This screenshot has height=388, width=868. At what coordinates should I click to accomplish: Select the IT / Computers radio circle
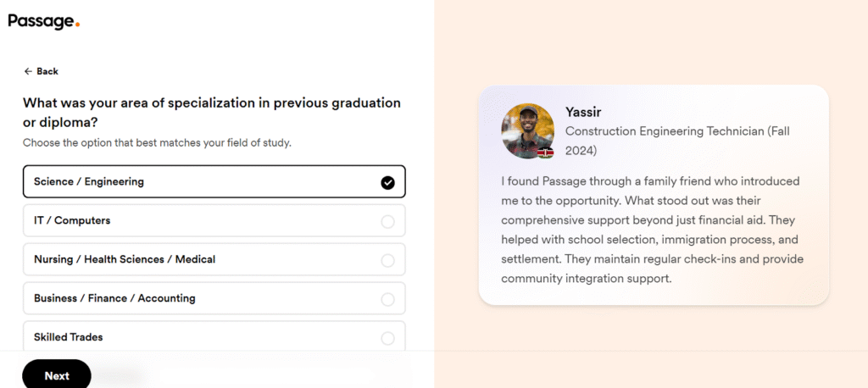[387, 221]
